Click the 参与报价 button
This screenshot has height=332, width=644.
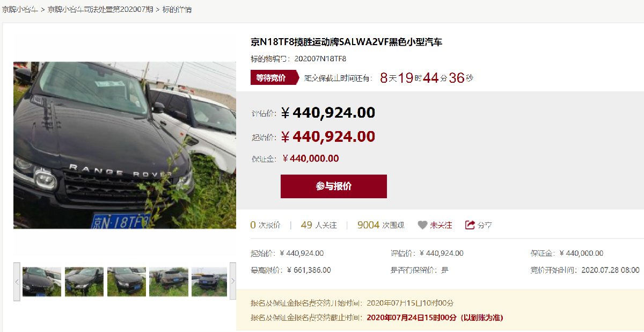(x=333, y=186)
